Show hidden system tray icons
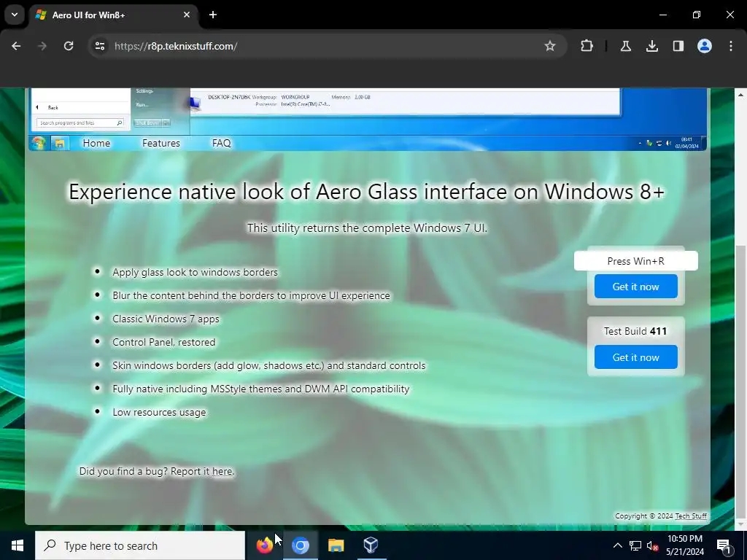Screen dimensions: 747x560 pyautogui.click(x=617, y=545)
